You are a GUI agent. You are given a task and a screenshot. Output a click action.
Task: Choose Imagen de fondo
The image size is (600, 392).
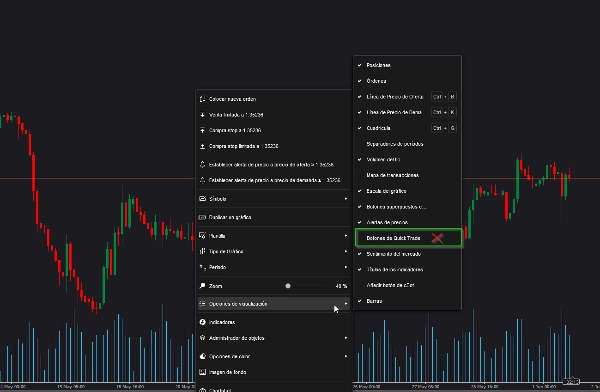[274, 372]
